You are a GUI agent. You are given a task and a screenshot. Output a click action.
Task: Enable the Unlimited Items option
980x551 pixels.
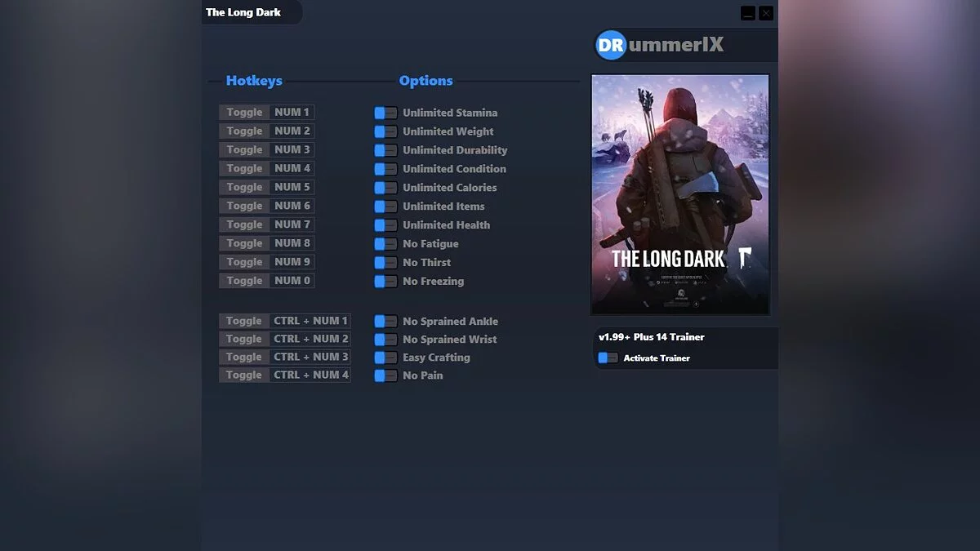tap(384, 206)
